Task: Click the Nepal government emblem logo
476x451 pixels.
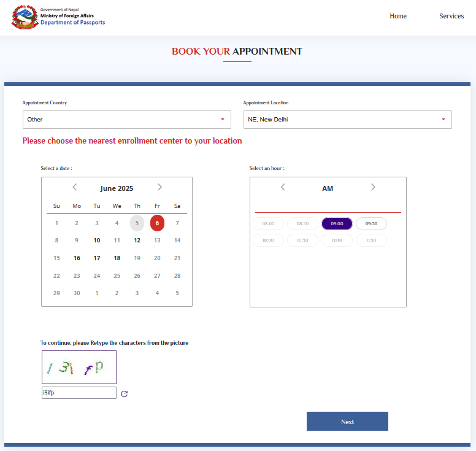Action: click(x=25, y=17)
